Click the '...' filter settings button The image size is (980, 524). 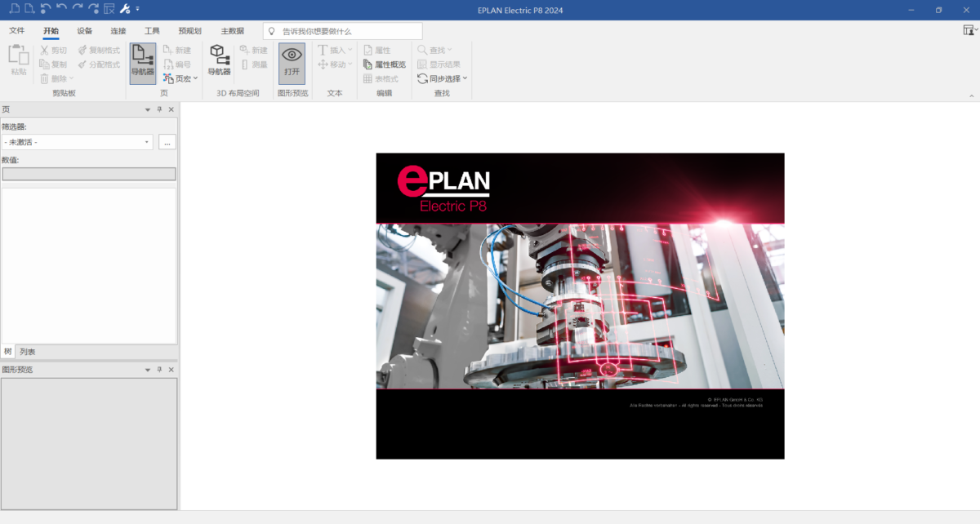click(x=167, y=142)
